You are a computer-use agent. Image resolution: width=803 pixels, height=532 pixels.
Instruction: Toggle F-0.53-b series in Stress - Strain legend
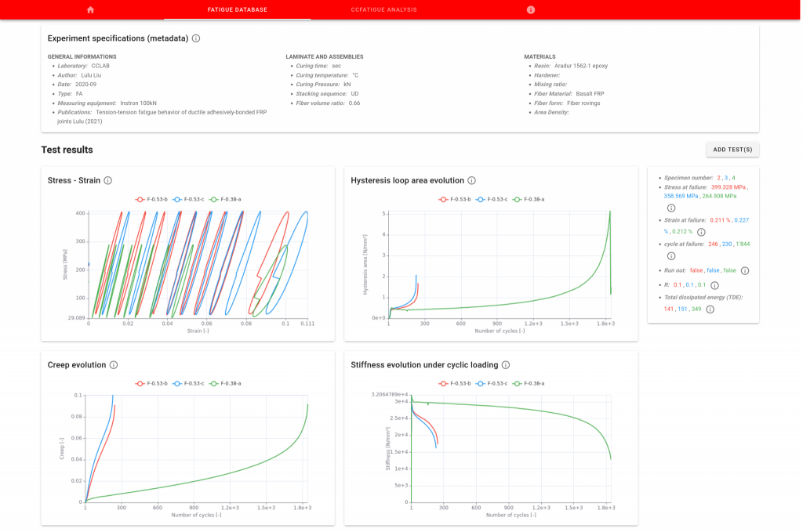pyautogui.click(x=151, y=199)
